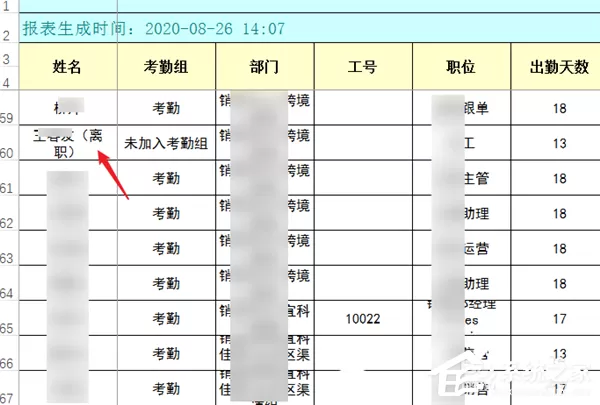Viewport: 600px width, 405px height.
Task: Select row header 3
Action: tap(9, 55)
